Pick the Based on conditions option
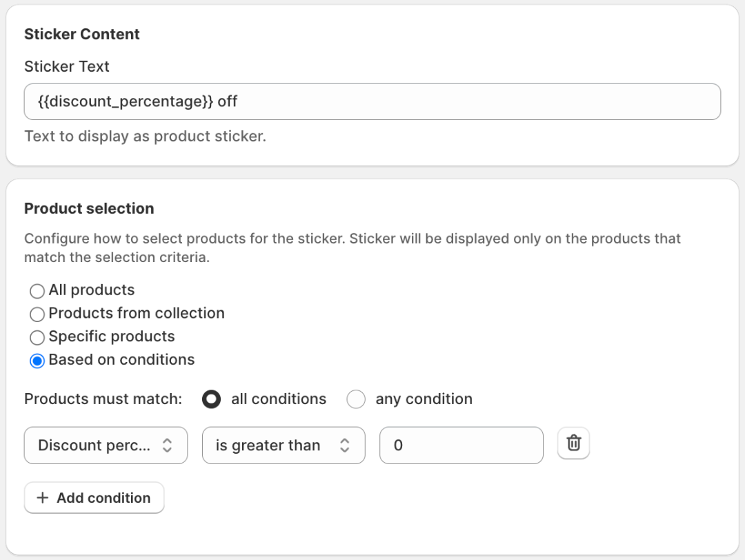Image resolution: width=745 pixels, height=560 pixels. coord(37,361)
